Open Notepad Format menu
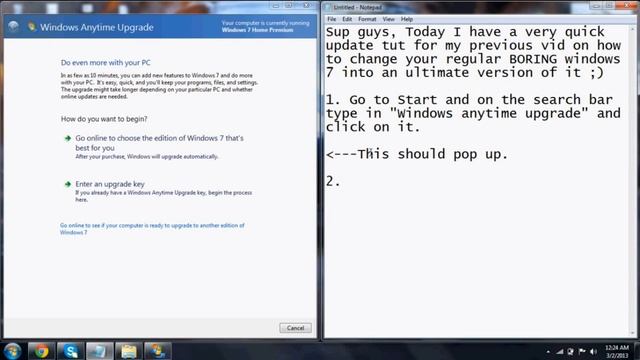The height and width of the screenshot is (360, 640). [x=367, y=19]
